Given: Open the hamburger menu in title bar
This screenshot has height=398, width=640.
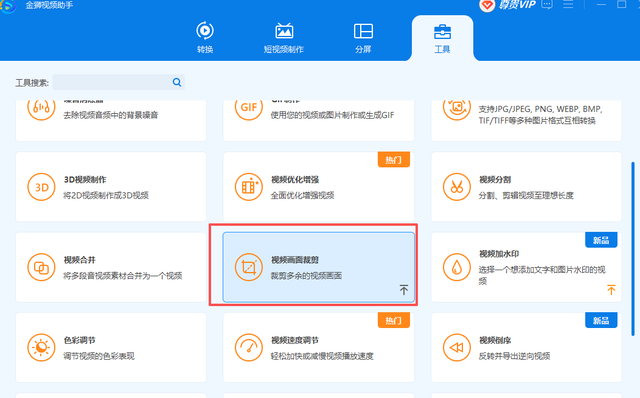Looking at the screenshot, I should [x=568, y=4].
